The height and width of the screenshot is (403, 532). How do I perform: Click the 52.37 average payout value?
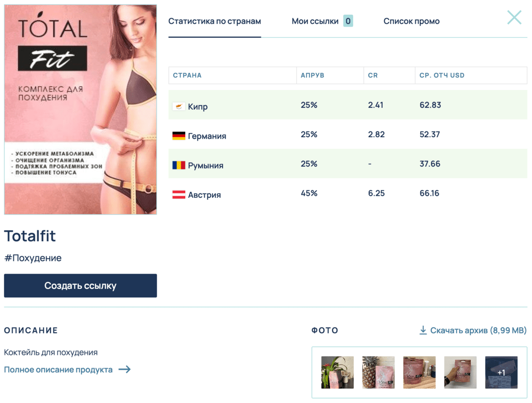tap(430, 134)
